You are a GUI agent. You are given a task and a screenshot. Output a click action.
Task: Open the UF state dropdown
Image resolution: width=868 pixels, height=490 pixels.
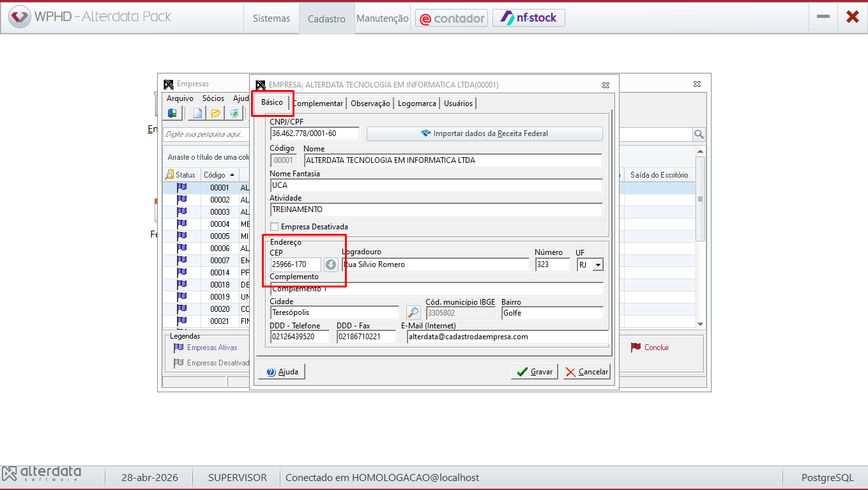tap(598, 264)
